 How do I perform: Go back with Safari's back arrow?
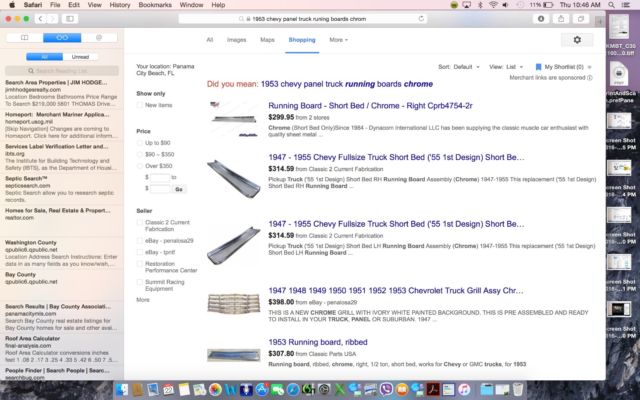pos(40,19)
